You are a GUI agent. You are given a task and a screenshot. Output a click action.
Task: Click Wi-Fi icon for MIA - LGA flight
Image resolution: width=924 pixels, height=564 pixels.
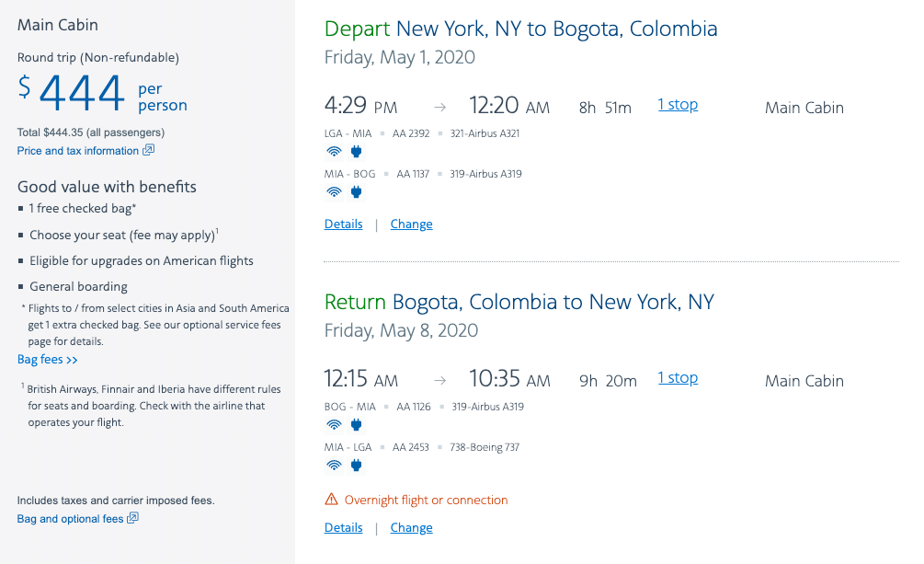pyautogui.click(x=333, y=466)
